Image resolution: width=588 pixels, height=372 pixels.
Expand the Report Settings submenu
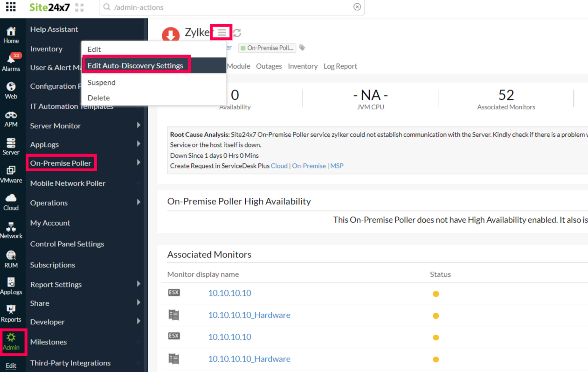[138, 284]
